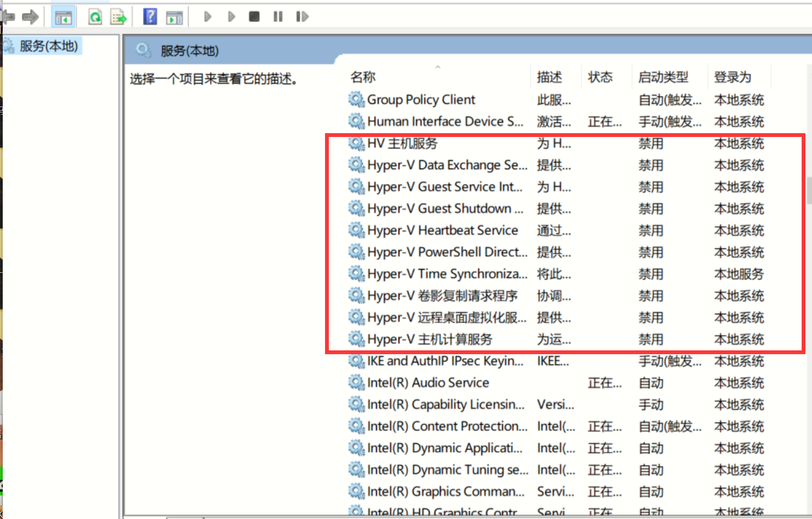Select the Hyper-V Guest Shutdown service name
Viewport: 812px width, 519px height.
coord(445,209)
